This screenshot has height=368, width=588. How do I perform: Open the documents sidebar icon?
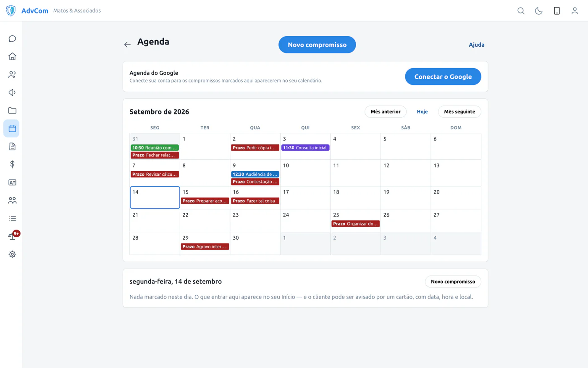pos(12,146)
